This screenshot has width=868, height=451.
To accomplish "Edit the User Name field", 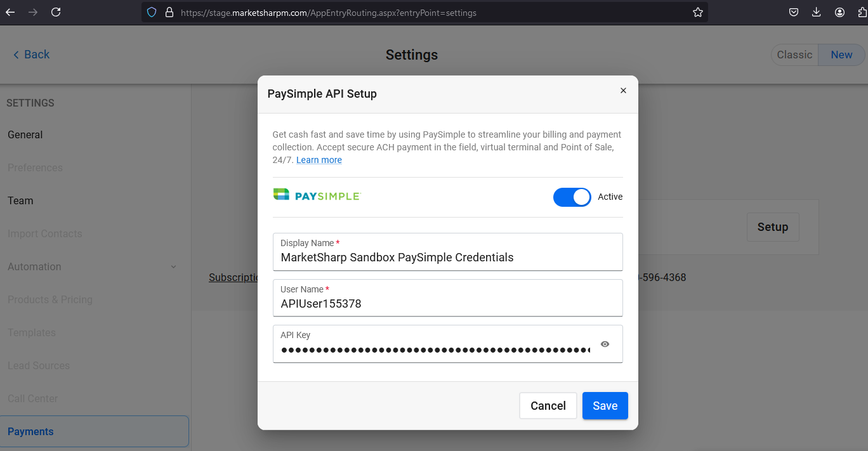I will [x=448, y=297].
